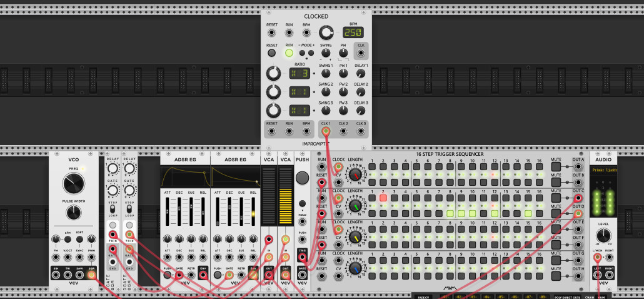
Task: Click the CLK 2 output jack on Clocked
Action: (343, 131)
